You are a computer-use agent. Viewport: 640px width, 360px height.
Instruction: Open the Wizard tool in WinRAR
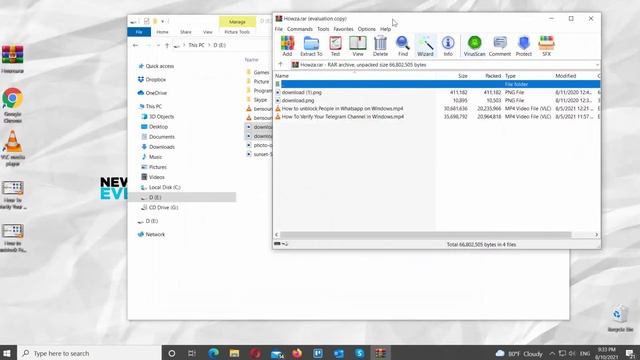click(x=425, y=46)
